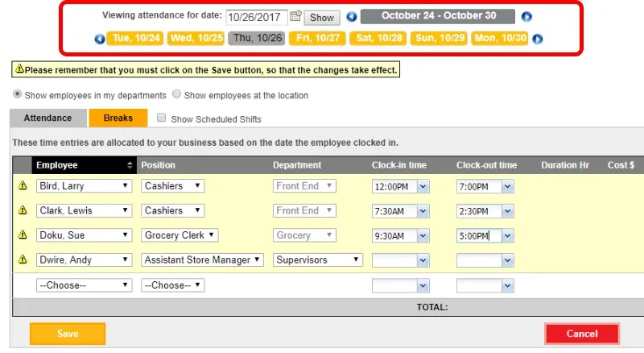Viewport: 644px width, 353px height.
Task: Open Grocery Clerk position dropdown
Action: pyautogui.click(x=180, y=235)
